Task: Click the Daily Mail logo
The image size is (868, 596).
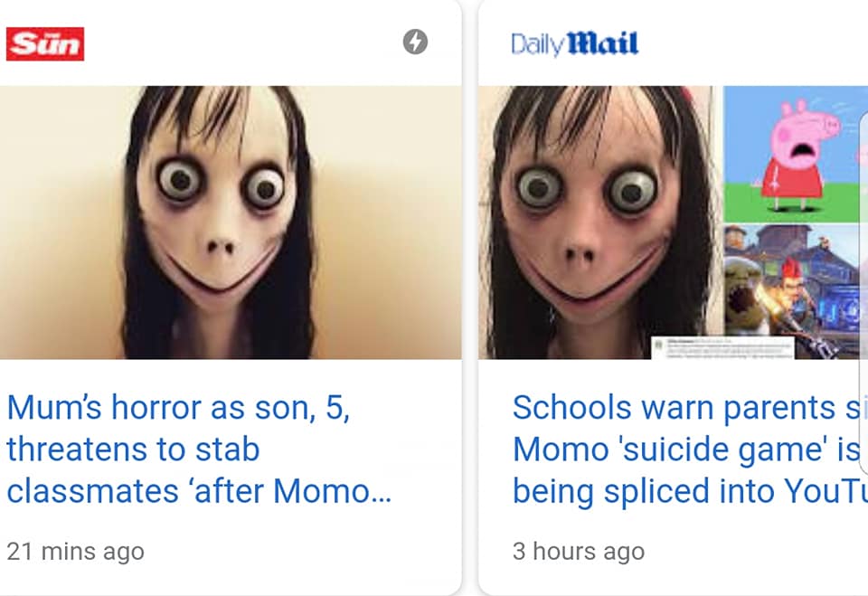Action: [575, 43]
